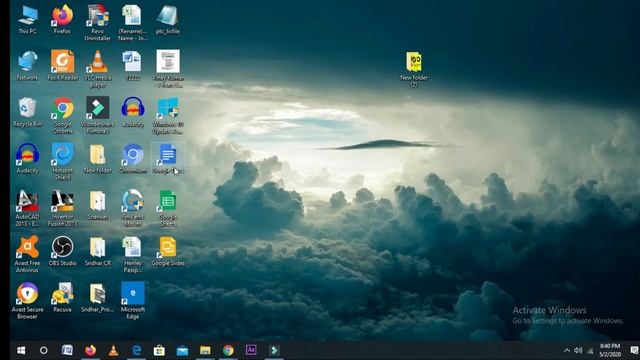Viewport: 640px width, 360px height.
Task: Open OBS Studio shortcut
Action: pos(62,251)
